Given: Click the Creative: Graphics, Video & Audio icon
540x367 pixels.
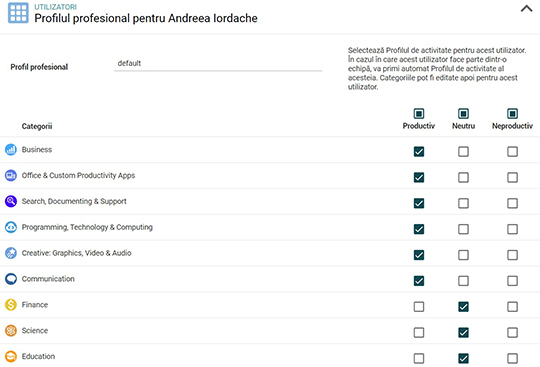Looking at the screenshot, I should pos(11,253).
